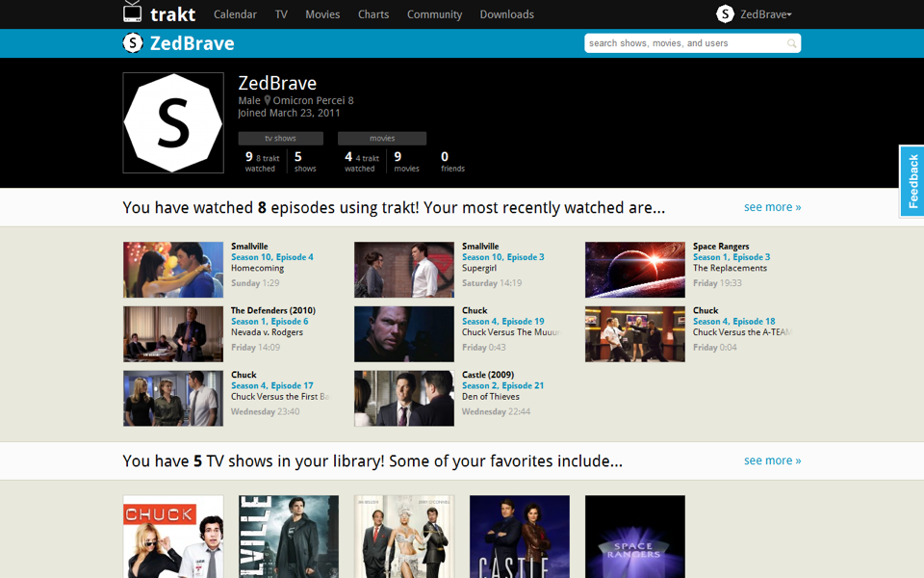Click the show title 'Castle (2009)'
This screenshot has width=924, height=578.
point(488,375)
